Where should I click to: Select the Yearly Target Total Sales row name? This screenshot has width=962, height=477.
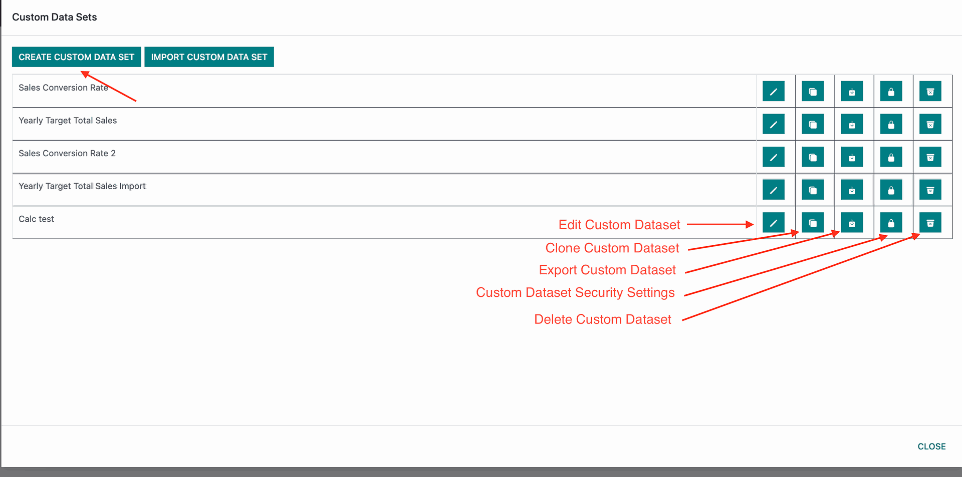[67, 120]
